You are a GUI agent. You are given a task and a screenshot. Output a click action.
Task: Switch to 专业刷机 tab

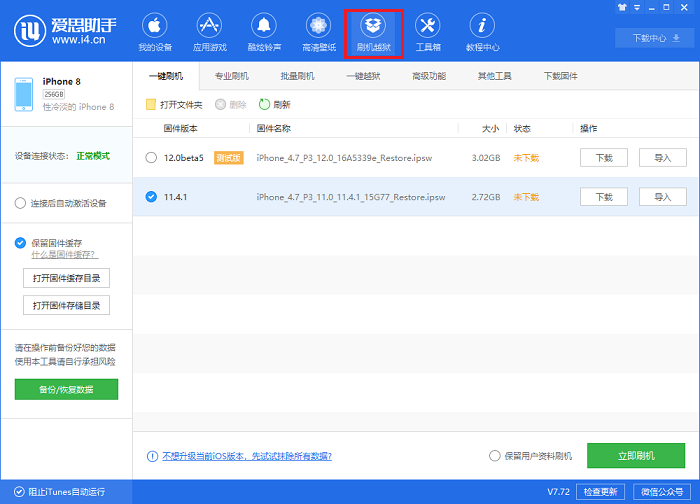pos(232,76)
